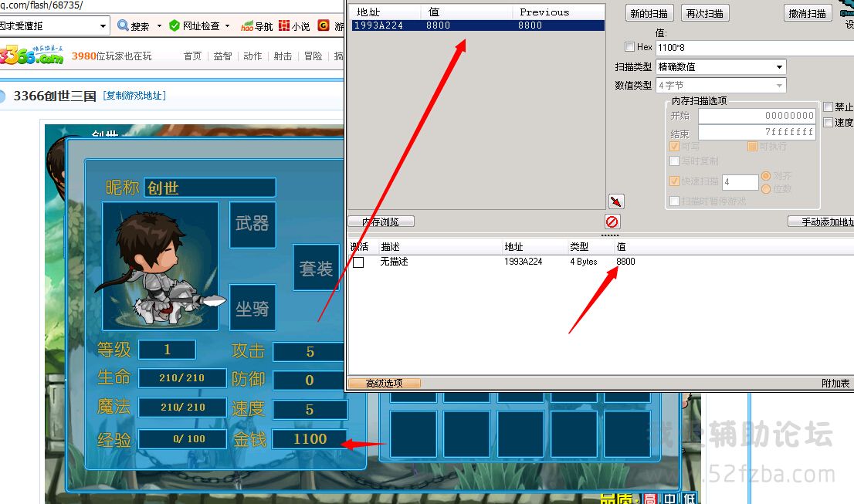Select the 位数 radio button
The image size is (854, 504).
(x=766, y=189)
